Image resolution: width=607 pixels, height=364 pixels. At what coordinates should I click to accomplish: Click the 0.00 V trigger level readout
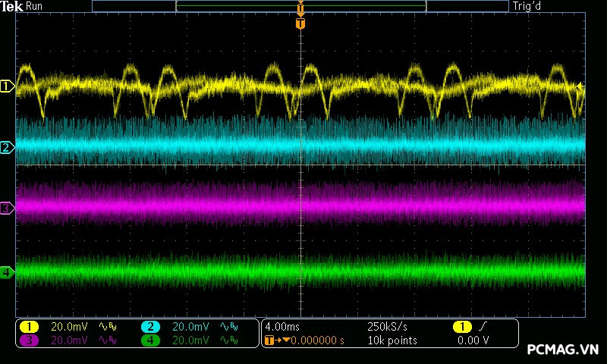472,340
